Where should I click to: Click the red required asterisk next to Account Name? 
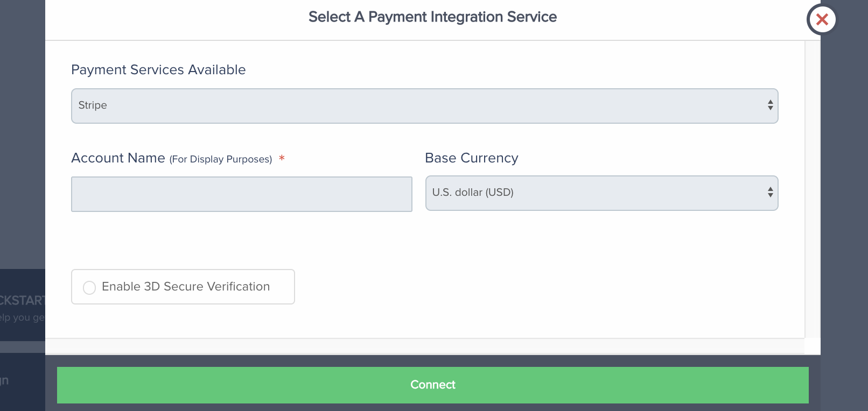click(282, 159)
